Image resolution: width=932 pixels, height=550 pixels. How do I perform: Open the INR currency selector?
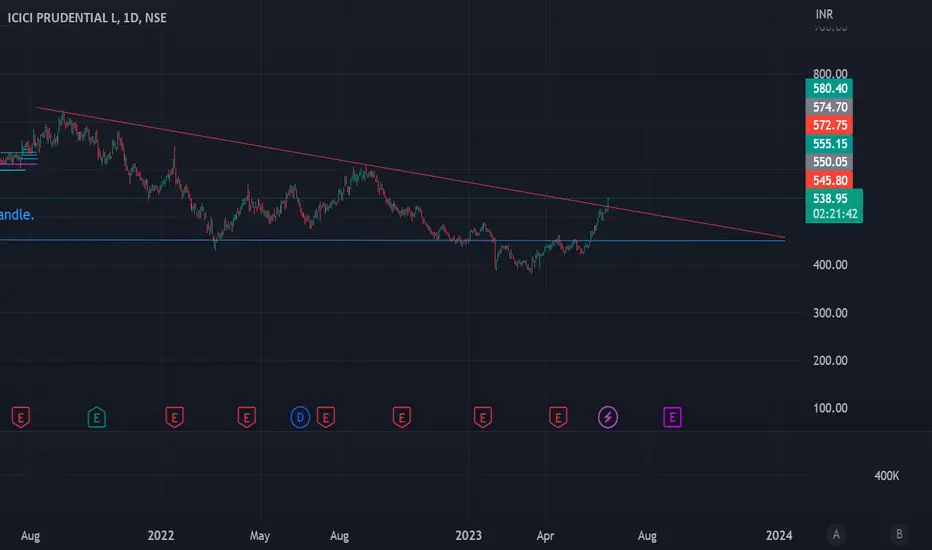(824, 14)
